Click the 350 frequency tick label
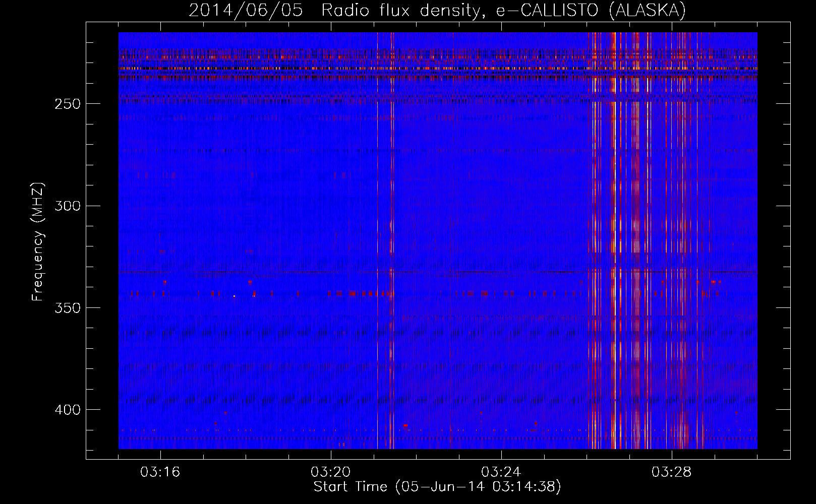816x504 pixels. pyautogui.click(x=67, y=308)
